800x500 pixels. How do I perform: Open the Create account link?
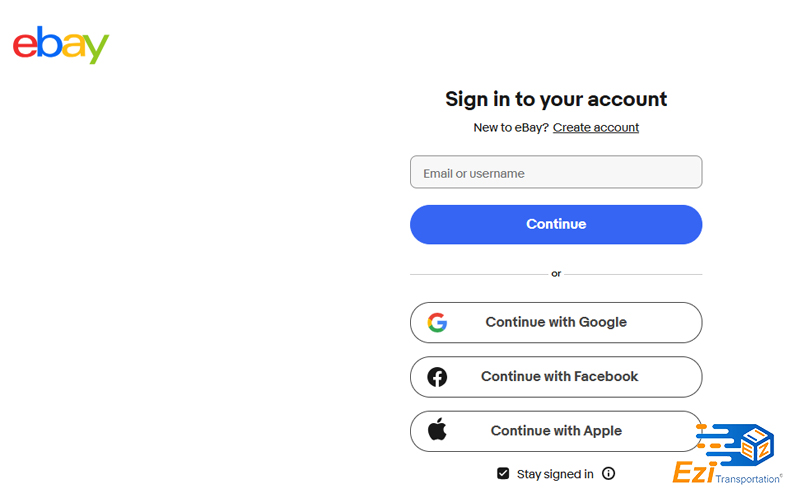(595, 128)
